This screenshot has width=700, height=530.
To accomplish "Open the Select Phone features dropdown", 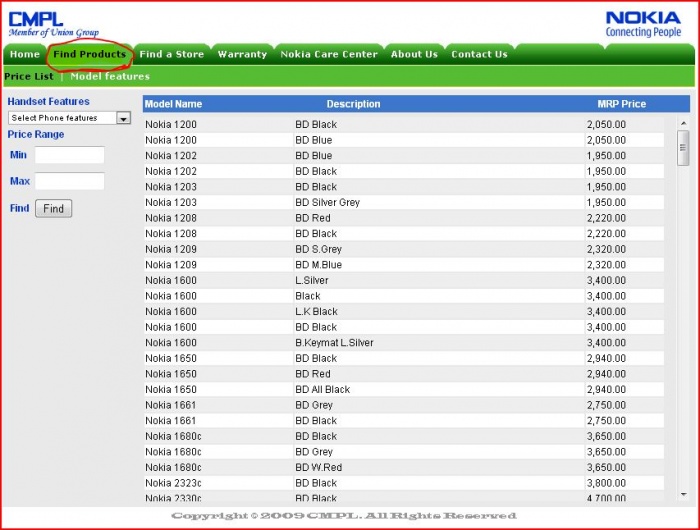I will (69, 118).
